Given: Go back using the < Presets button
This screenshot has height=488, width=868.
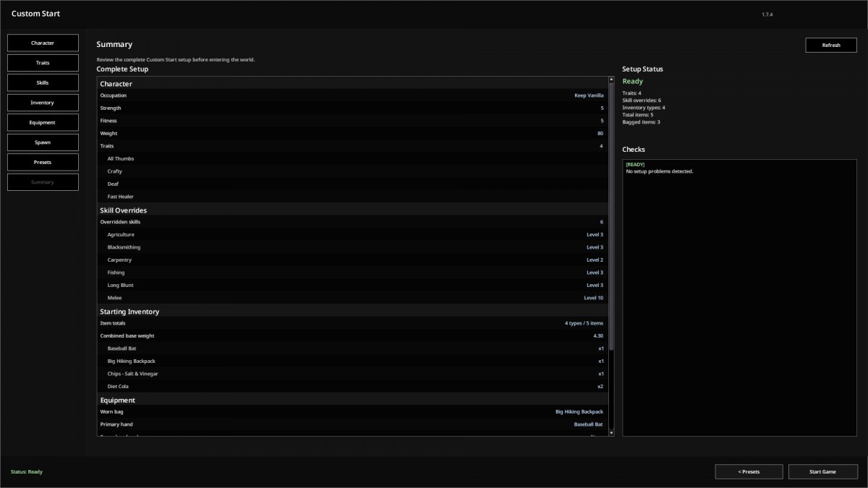Looking at the screenshot, I should (x=749, y=471).
